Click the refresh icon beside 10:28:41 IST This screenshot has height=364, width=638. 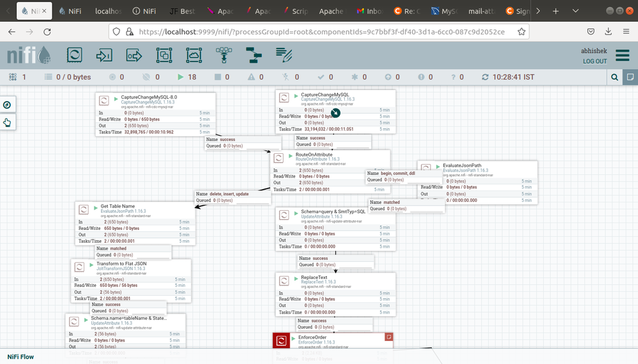485,77
